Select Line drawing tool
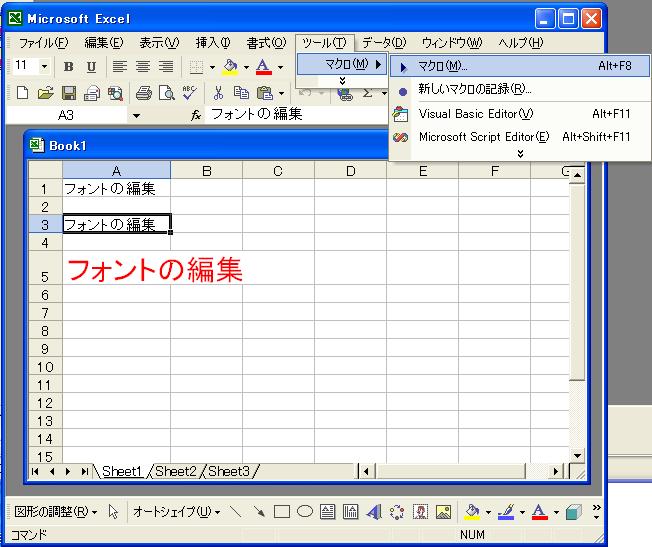The height and width of the screenshot is (547, 652). [x=236, y=512]
